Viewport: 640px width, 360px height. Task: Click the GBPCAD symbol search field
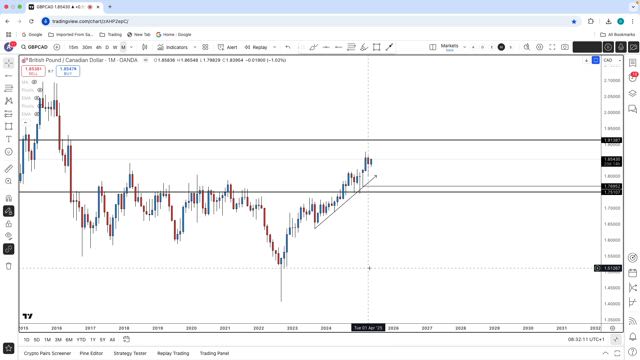(x=34, y=47)
